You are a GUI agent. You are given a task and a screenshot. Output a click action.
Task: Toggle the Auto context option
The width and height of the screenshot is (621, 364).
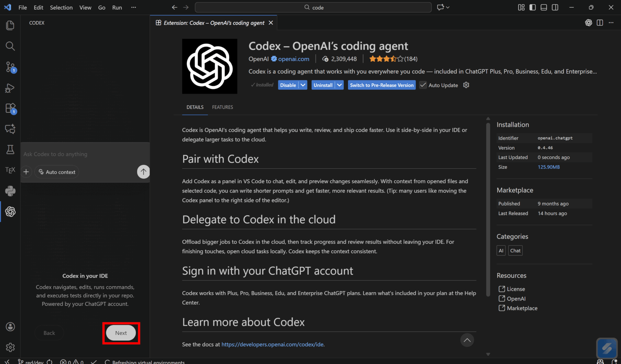(57, 172)
